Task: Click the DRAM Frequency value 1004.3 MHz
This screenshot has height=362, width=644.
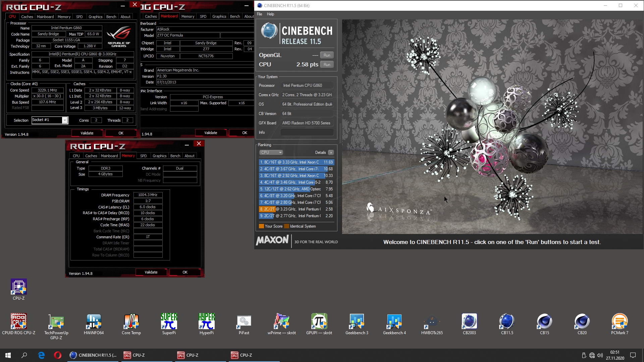Action: pyautogui.click(x=148, y=195)
